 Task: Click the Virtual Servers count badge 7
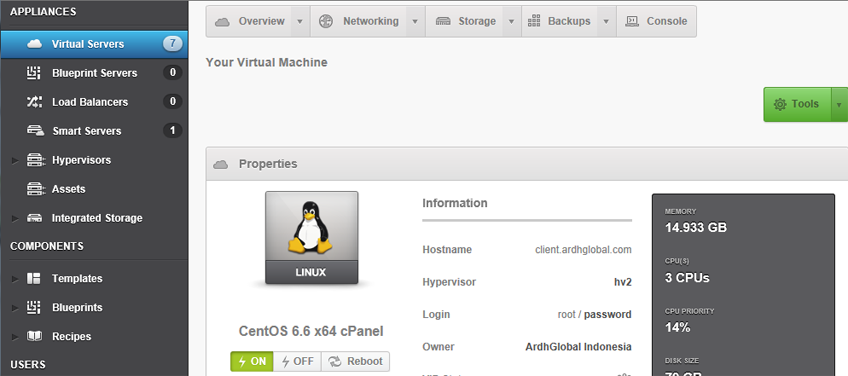point(173,44)
